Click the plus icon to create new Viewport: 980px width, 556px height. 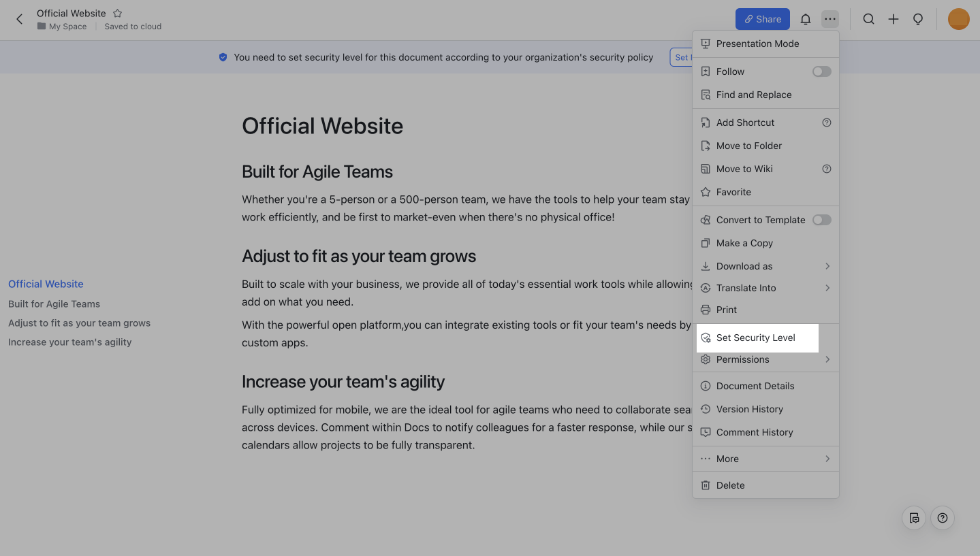[893, 19]
